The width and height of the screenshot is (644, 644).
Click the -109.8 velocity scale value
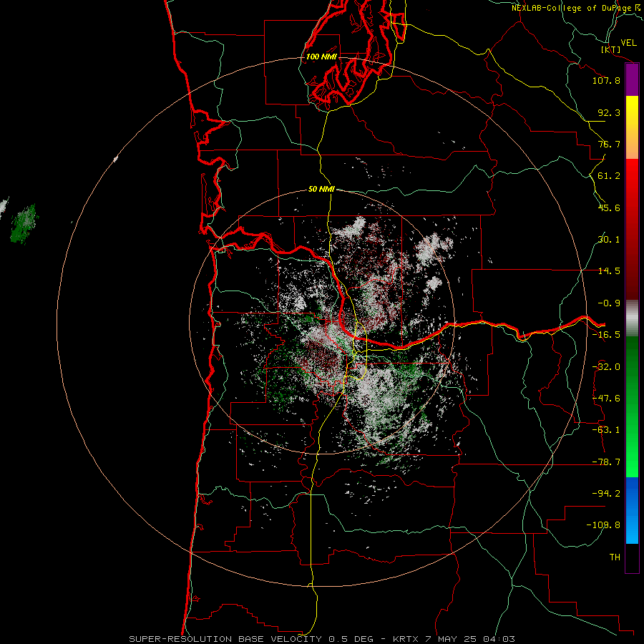(603, 525)
